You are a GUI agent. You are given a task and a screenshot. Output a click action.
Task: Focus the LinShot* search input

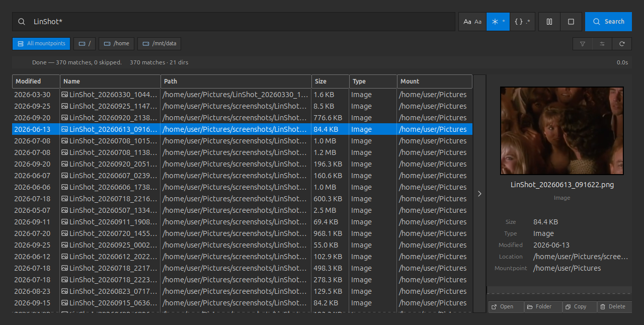pyautogui.click(x=233, y=22)
